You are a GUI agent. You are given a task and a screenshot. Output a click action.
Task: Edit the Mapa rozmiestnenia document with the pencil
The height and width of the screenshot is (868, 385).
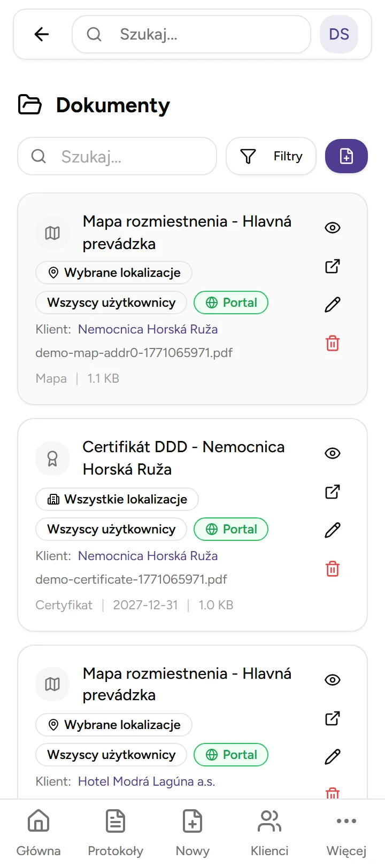click(332, 304)
